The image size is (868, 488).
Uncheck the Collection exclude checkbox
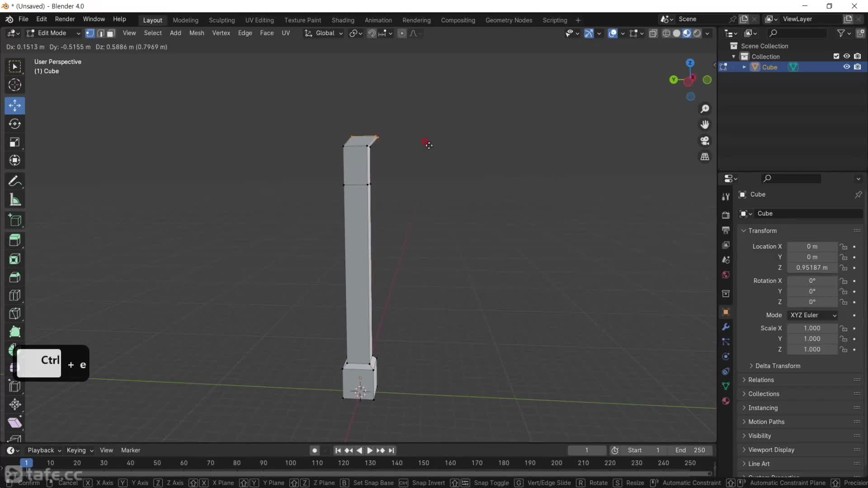pyautogui.click(x=836, y=56)
